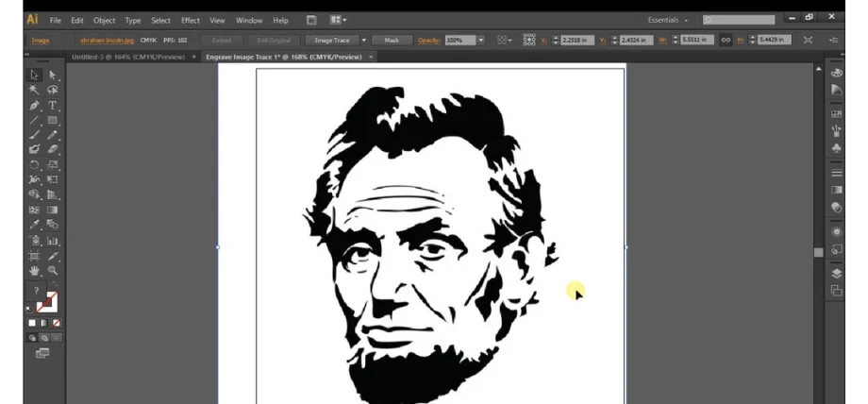Select the Free Transform tool
868x404 pixels.
coord(53,179)
